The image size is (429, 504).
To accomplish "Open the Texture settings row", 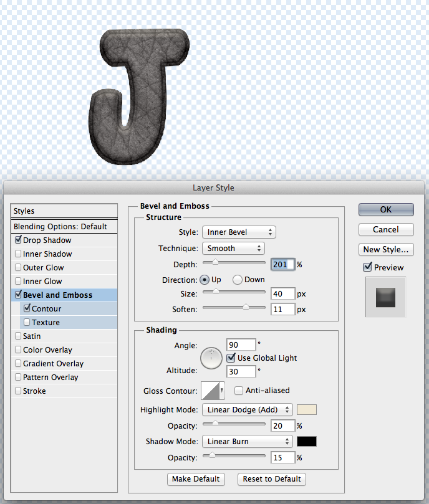I will pos(69,322).
